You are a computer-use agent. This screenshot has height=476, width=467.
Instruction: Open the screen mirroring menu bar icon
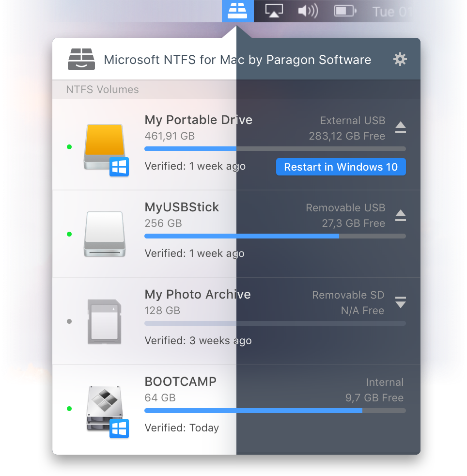pyautogui.click(x=274, y=11)
